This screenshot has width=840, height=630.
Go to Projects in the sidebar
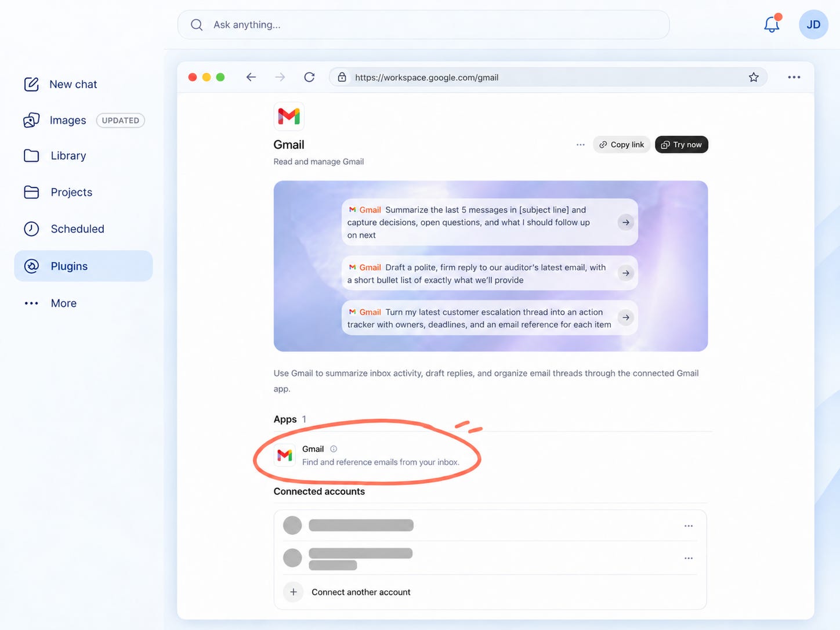[71, 192]
